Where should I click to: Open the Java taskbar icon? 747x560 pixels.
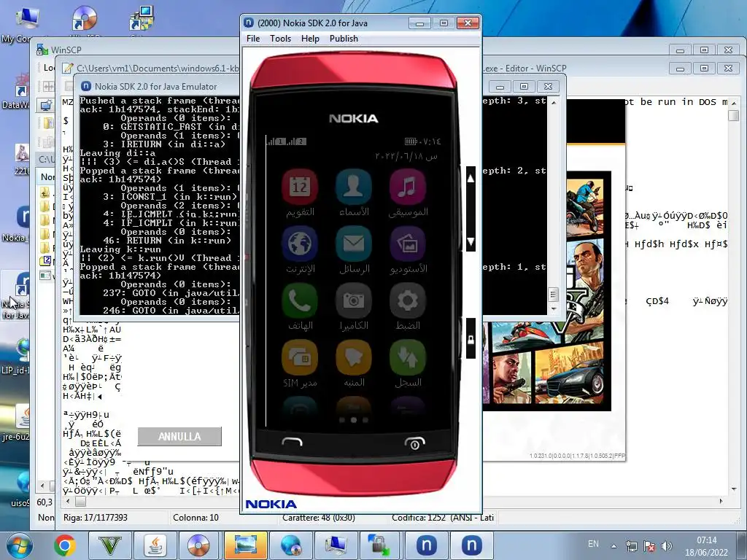155,545
